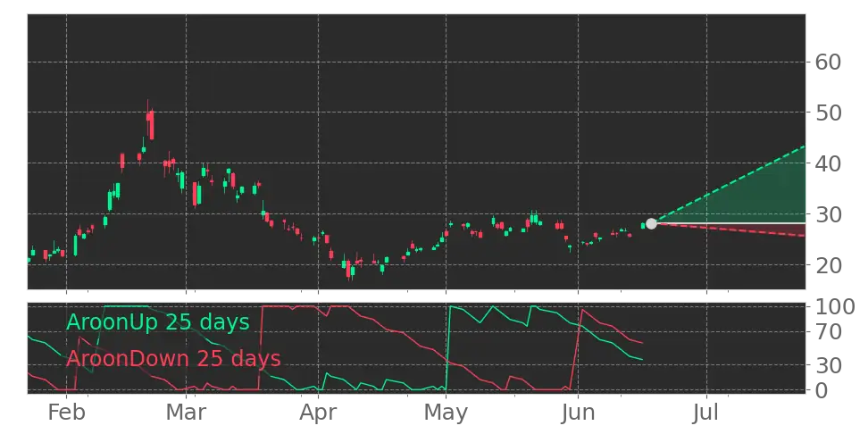Click the 70 Aroon axis label
Viewport: 868px width, 434px height.
[828, 332]
